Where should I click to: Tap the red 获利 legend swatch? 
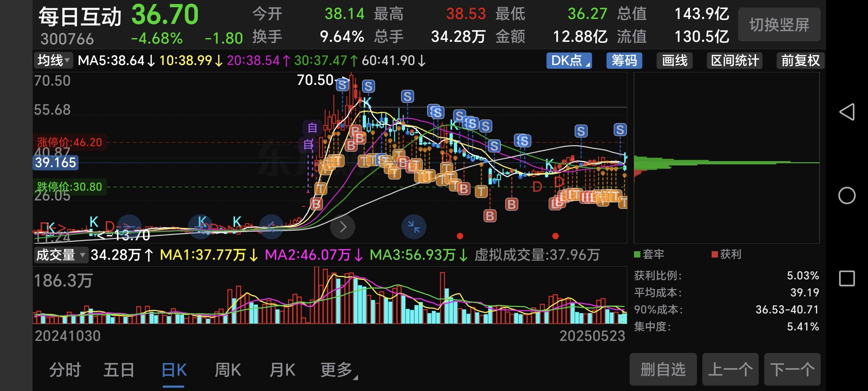715,254
